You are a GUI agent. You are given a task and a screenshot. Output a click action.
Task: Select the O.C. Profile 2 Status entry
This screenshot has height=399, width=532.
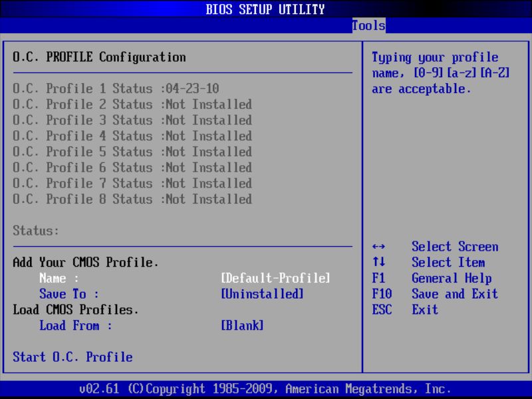pyautogui.click(x=132, y=104)
